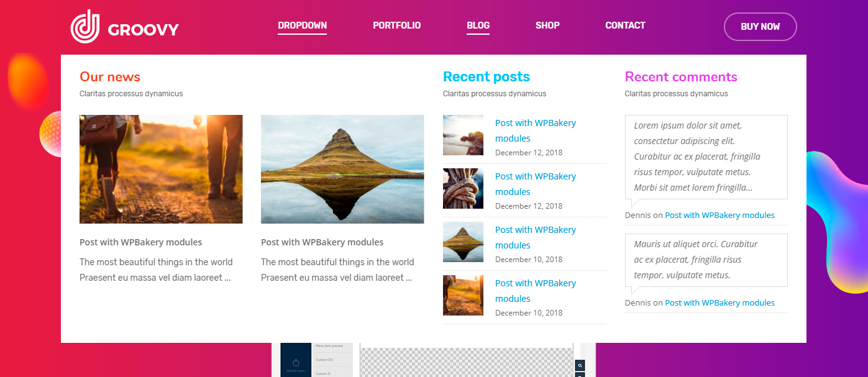Screen dimensions: 868x377
Task: Click the magnifier search icon
Action: coord(580,366)
